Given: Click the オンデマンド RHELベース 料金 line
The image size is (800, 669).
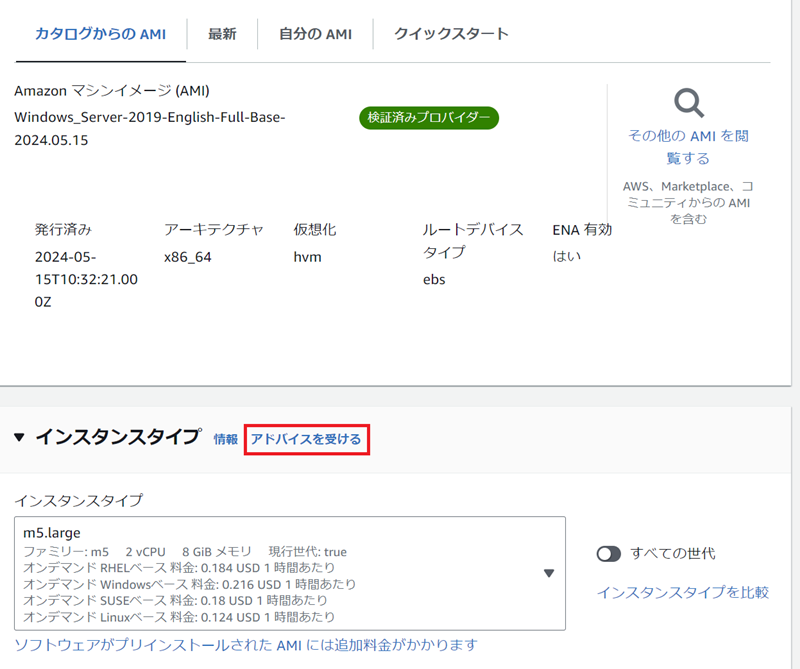Looking at the screenshot, I should click(x=179, y=568).
